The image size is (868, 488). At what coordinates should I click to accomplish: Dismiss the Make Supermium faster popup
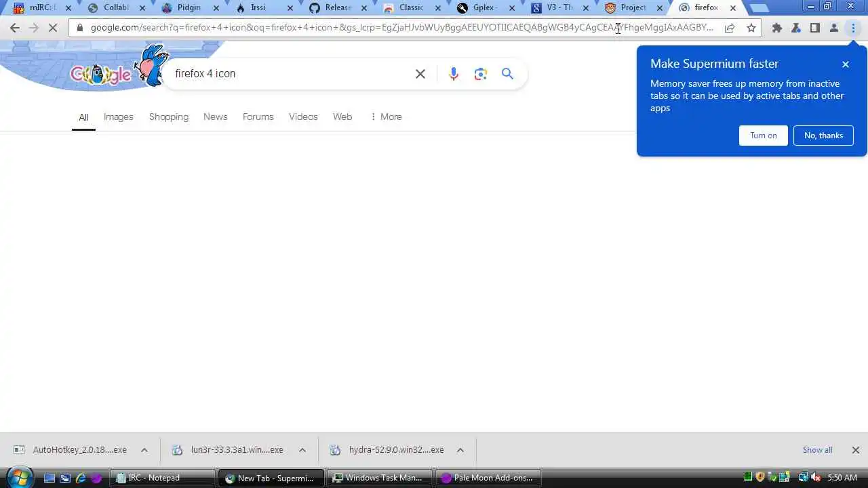(846, 64)
